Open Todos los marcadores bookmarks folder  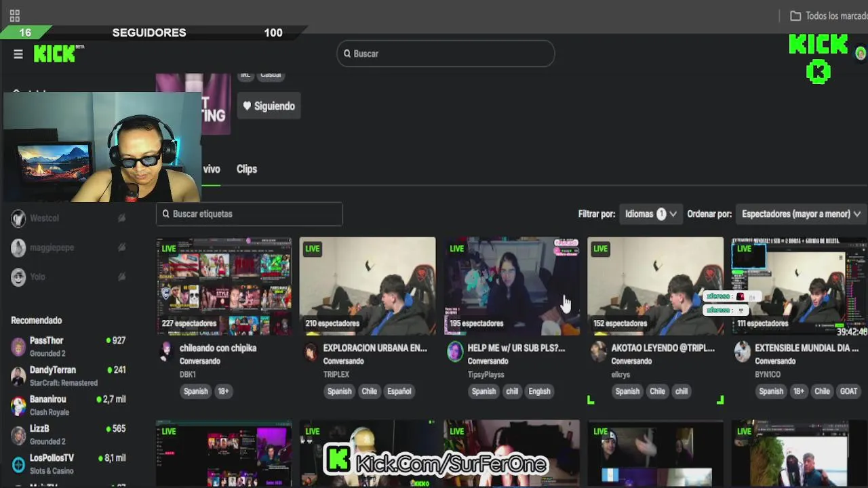point(829,16)
